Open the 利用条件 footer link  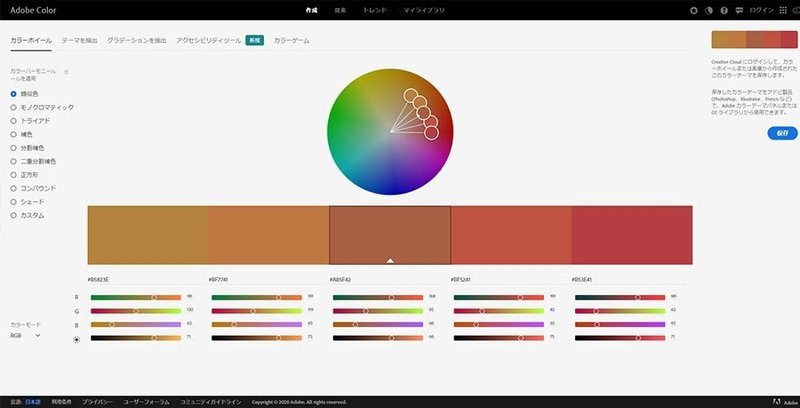61,402
